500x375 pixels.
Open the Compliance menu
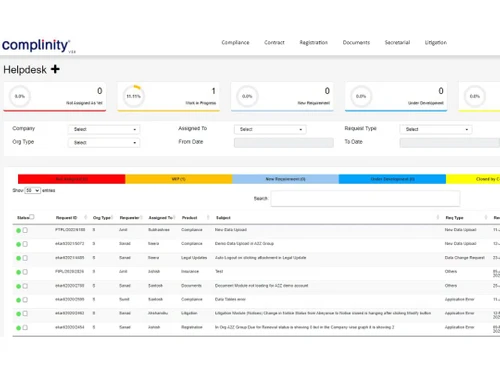coord(235,43)
